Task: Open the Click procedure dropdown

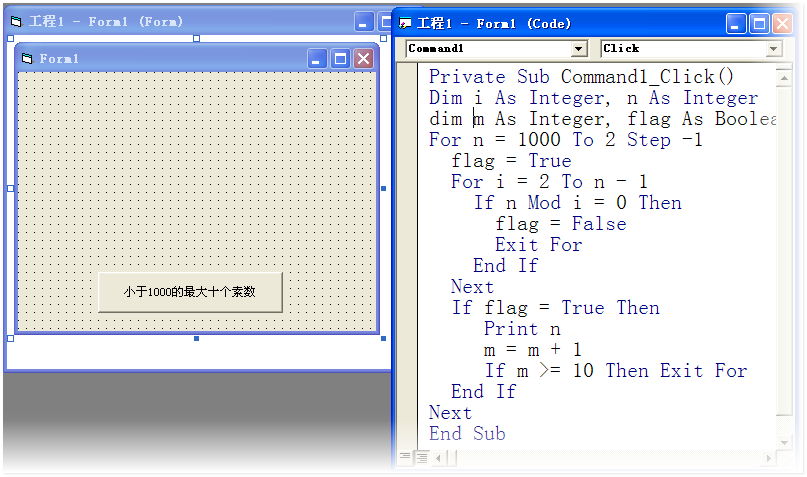Action: pos(773,48)
